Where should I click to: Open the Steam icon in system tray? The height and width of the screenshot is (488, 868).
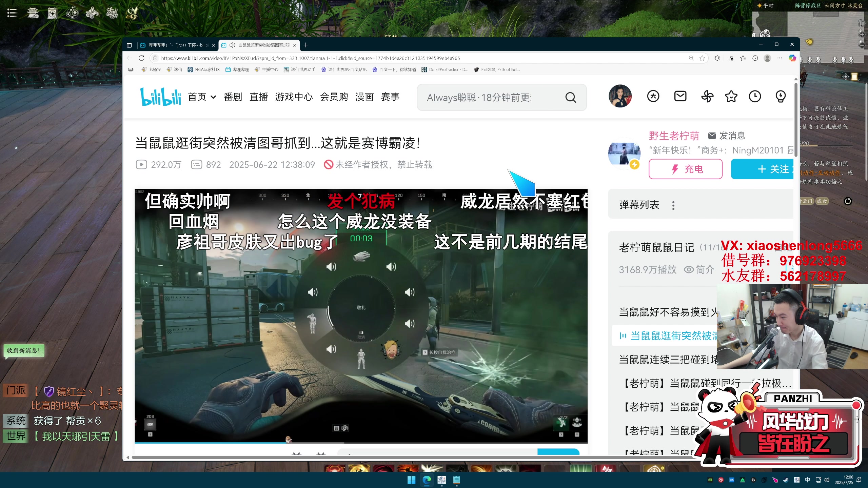point(786,480)
